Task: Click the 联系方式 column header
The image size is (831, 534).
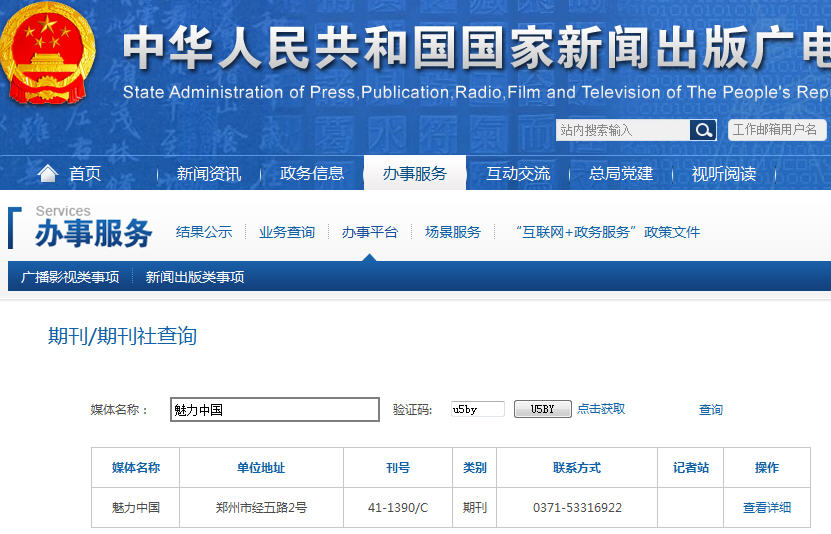Action: tap(577, 468)
